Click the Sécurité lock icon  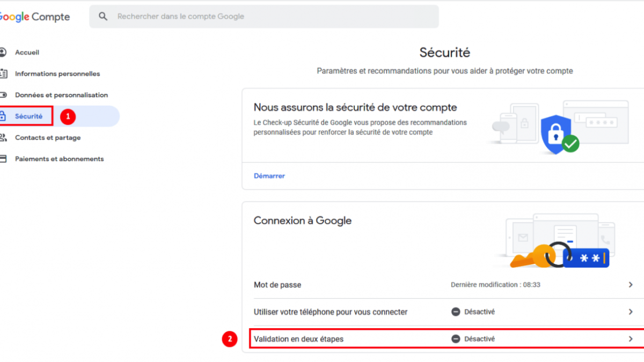point(3,116)
